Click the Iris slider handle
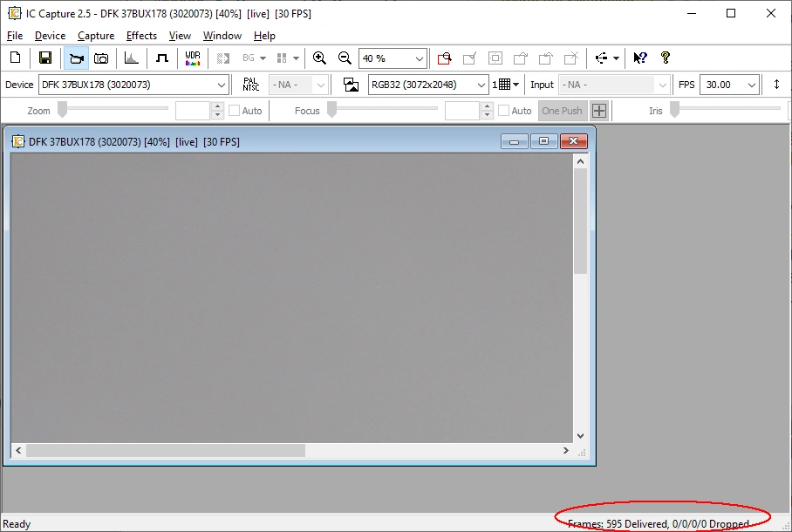This screenshot has width=792, height=532. click(x=674, y=110)
